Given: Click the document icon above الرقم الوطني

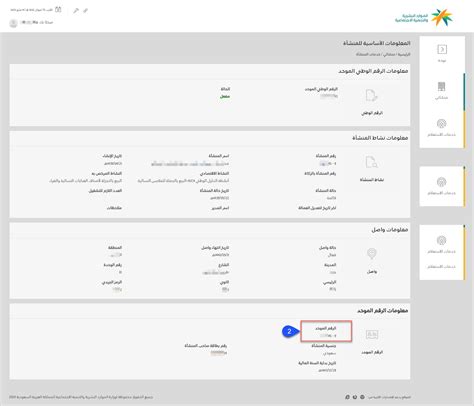Looking at the screenshot, I should [x=371, y=96].
